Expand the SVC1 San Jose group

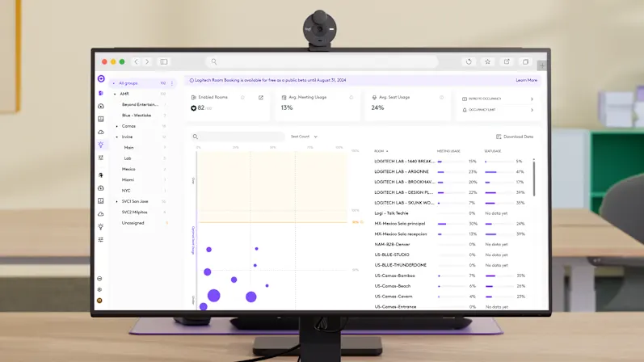pos(117,201)
